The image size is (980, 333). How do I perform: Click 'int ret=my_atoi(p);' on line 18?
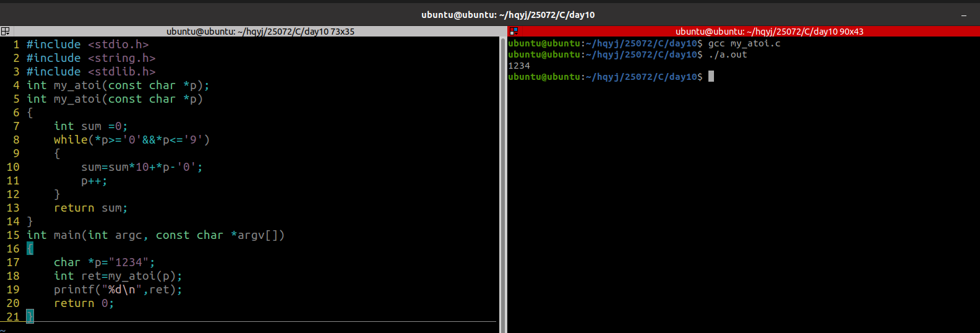point(118,276)
